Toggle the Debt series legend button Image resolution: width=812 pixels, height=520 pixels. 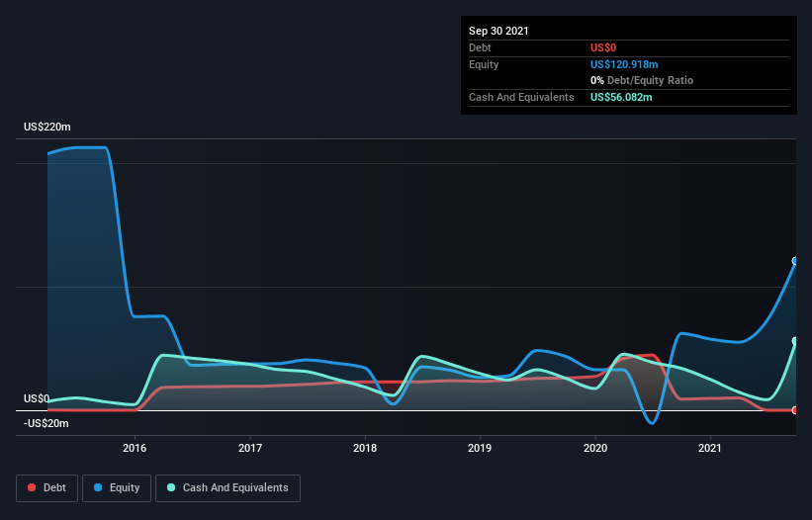[47, 488]
